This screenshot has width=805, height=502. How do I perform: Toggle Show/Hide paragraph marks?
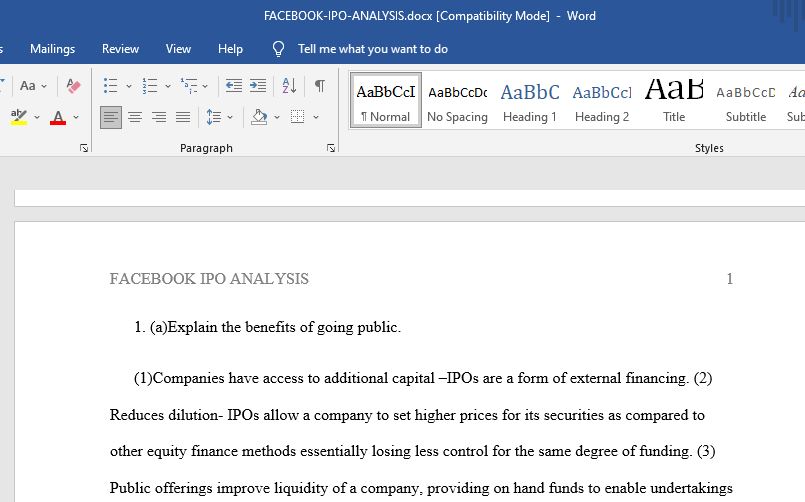[319, 86]
